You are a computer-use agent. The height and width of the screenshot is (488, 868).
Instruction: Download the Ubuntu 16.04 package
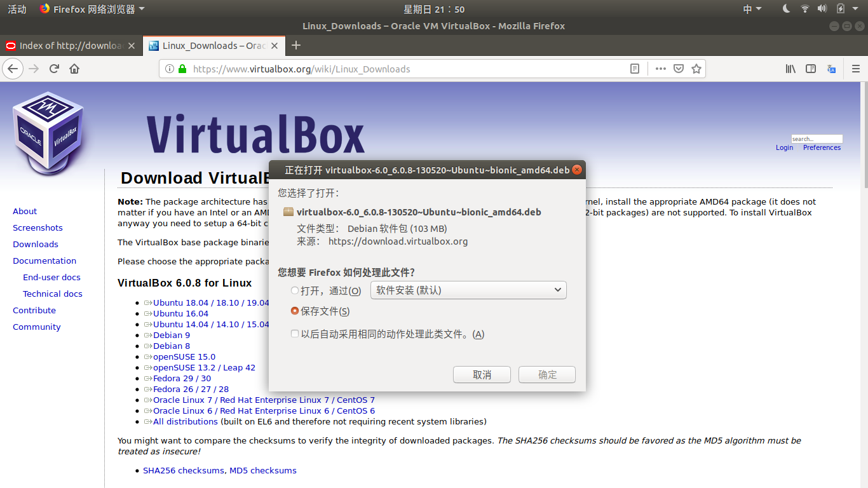click(180, 313)
